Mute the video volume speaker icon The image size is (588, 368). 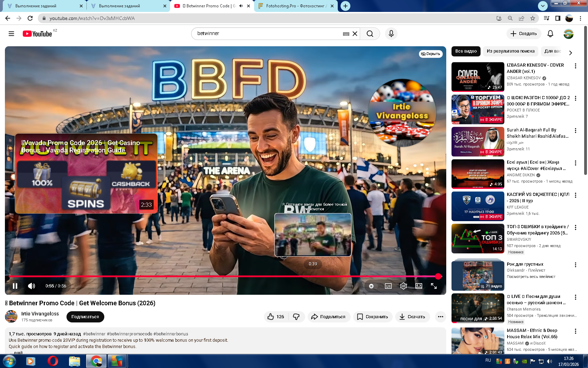tap(31, 286)
